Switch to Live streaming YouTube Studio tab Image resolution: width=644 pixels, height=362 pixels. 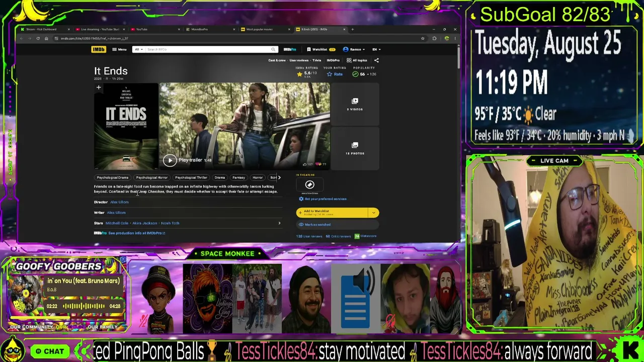(x=100, y=29)
